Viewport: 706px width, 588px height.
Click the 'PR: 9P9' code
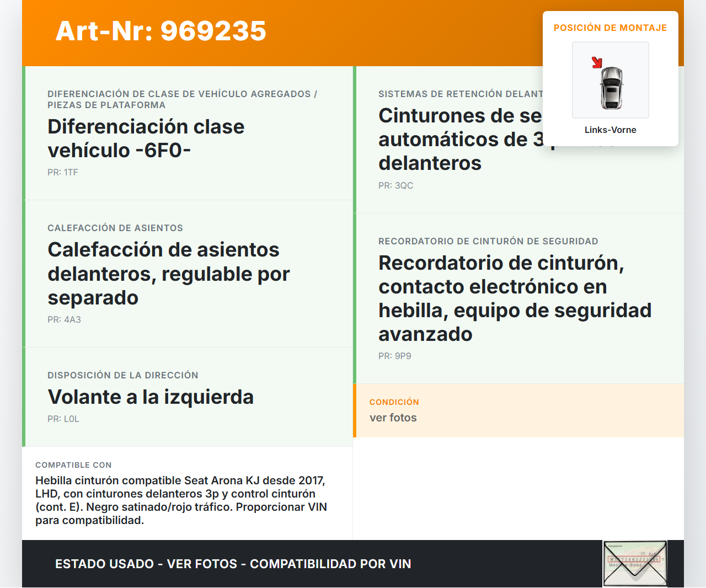point(395,356)
